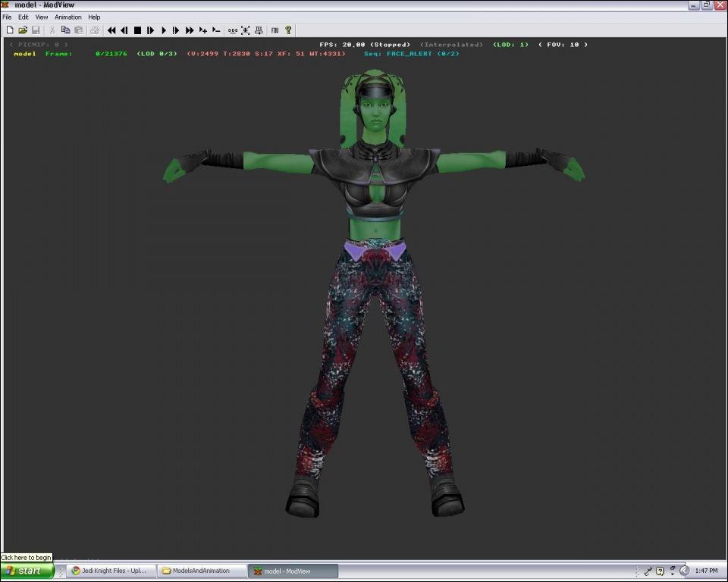Image resolution: width=728 pixels, height=582 pixels.
Task: Open the Animation menu
Action: 67,17
